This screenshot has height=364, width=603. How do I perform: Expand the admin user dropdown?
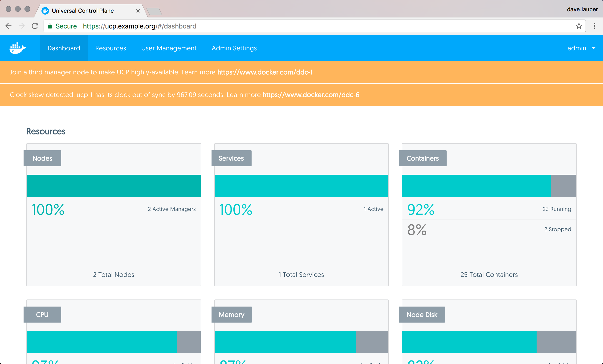point(581,48)
